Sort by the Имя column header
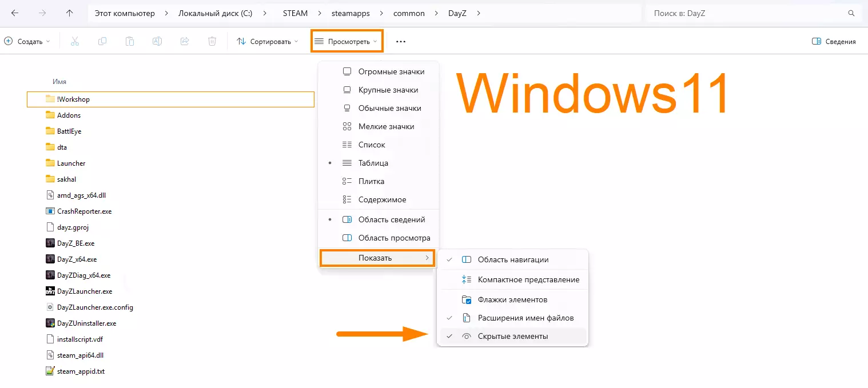 tap(59, 82)
